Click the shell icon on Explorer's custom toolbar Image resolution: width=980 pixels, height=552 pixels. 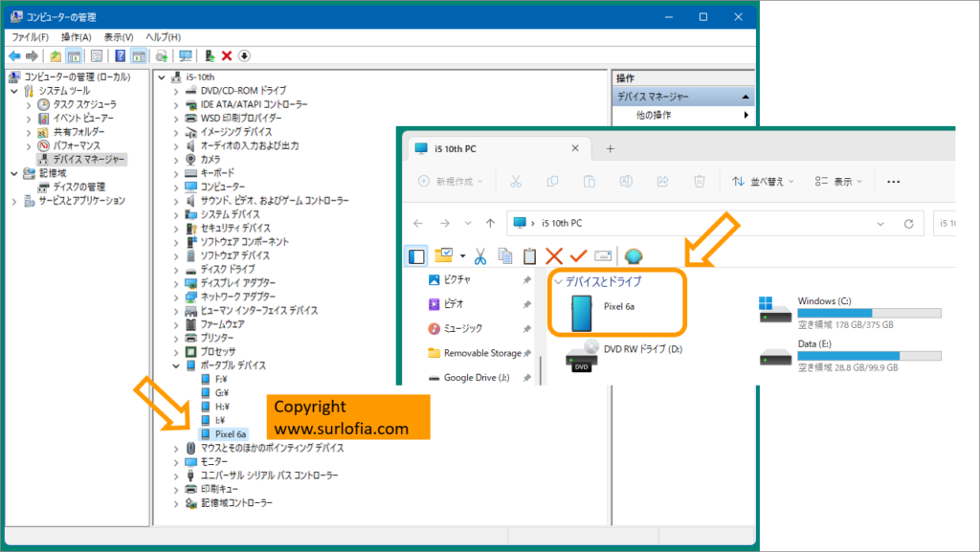pos(633,254)
